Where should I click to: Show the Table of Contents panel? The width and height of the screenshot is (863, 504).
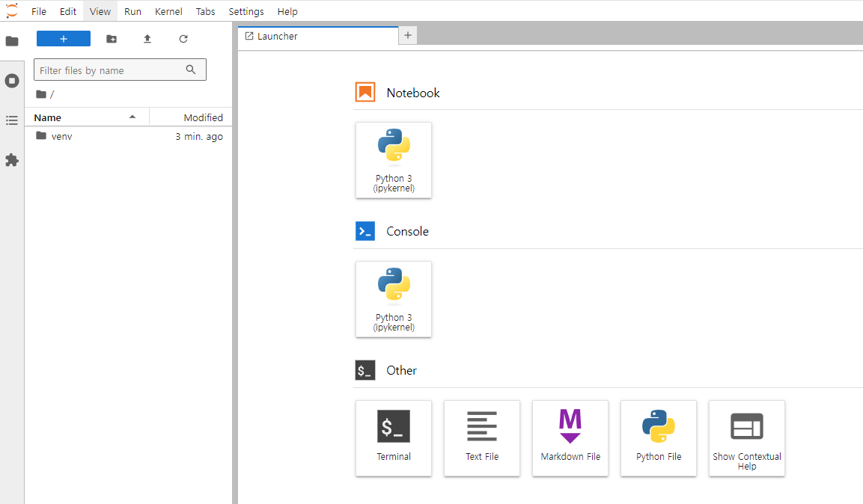click(x=11, y=120)
